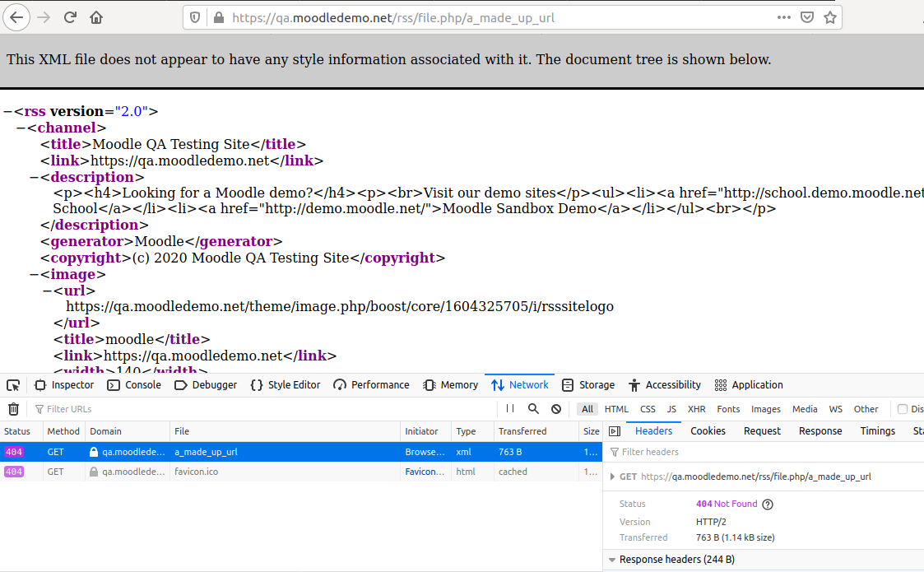Open the Accessibility panel
924x572 pixels.
tap(665, 385)
